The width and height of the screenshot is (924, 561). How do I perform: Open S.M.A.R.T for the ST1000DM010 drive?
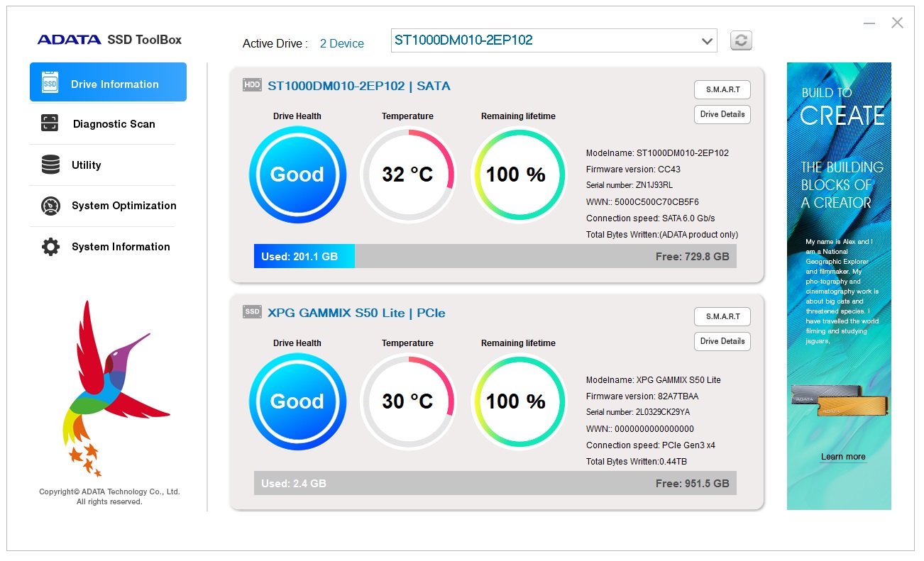click(722, 90)
